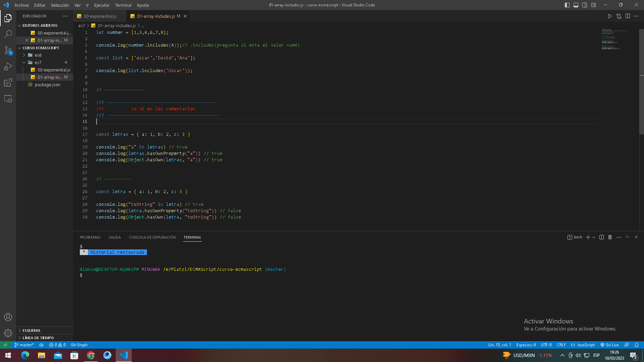
Task: Close the terminal panel
Action: click(636, 237)
